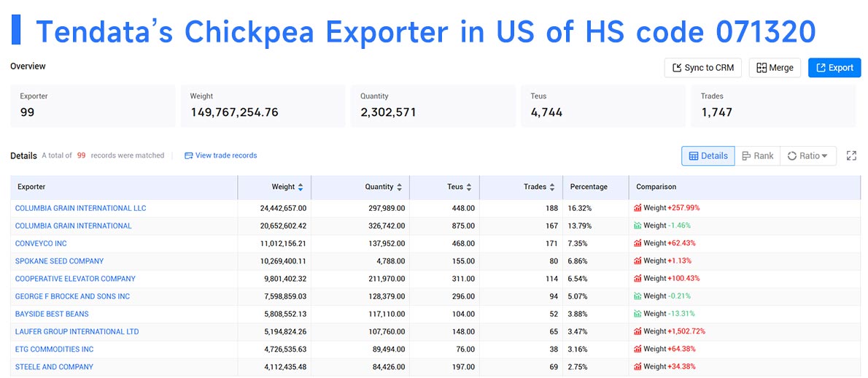Click the Exporter column header

[x=125, y=187]
